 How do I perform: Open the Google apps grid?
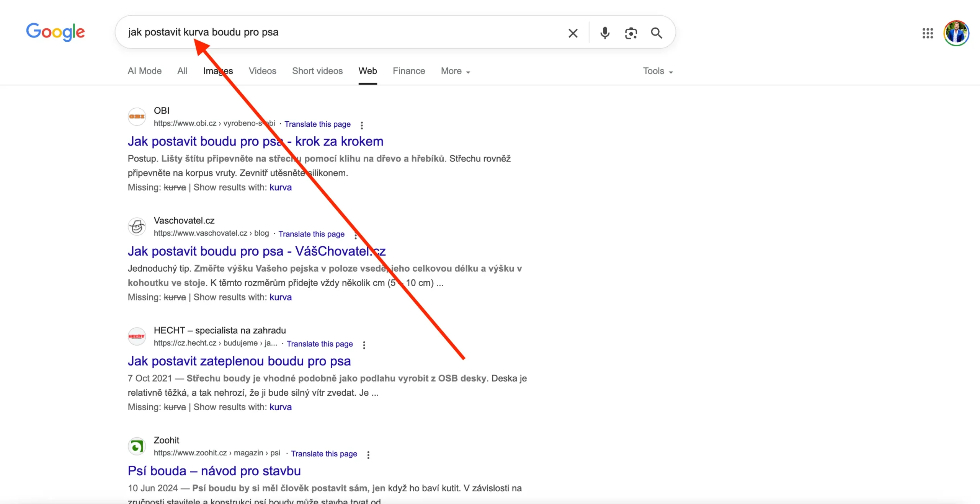928,33
